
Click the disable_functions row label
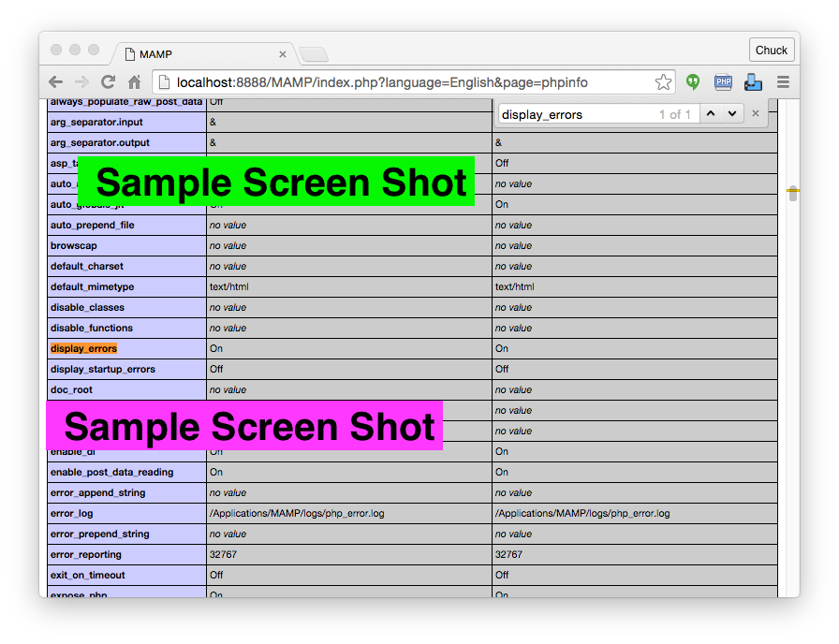point(92,328)
